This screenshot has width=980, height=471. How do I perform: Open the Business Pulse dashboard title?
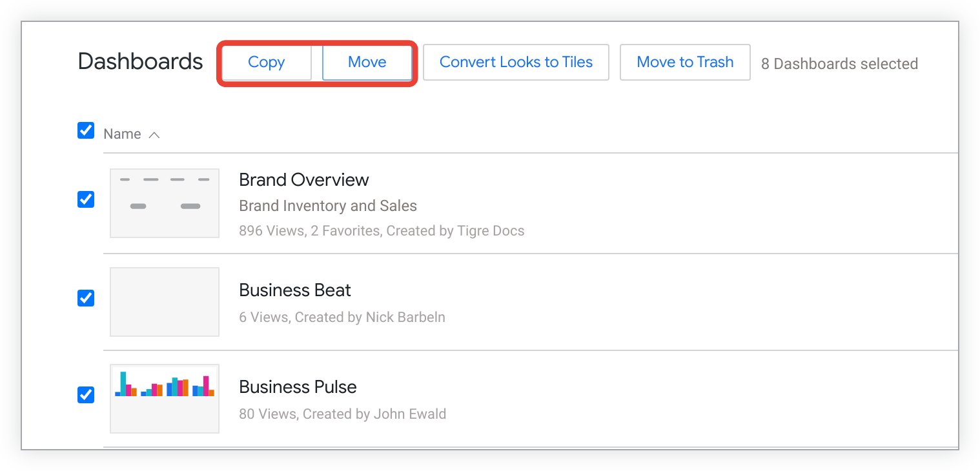[x=298, y=387]
